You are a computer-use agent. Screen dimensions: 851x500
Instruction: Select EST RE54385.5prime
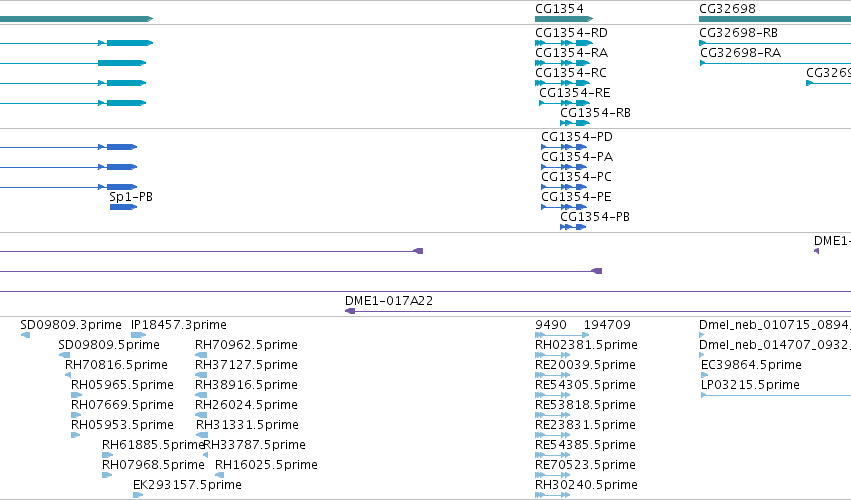click(586, 445)
